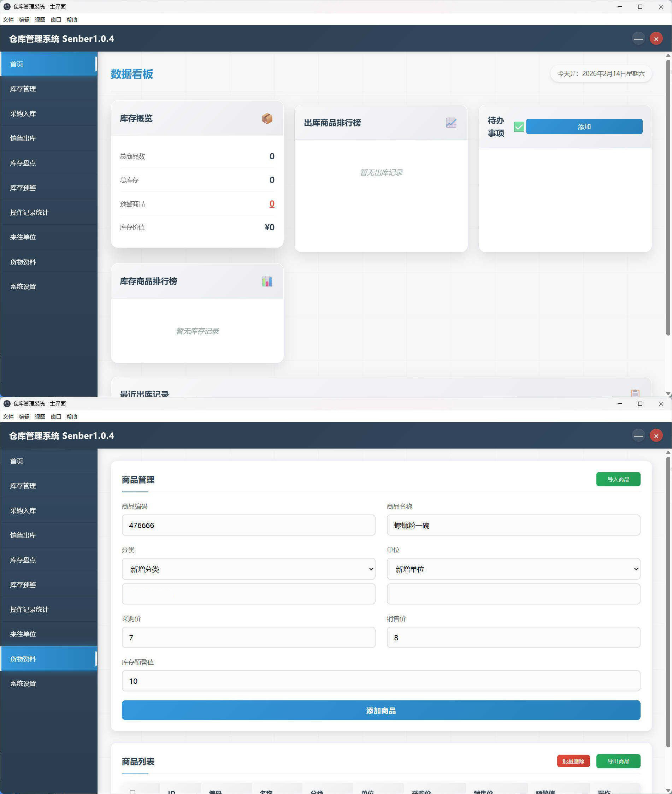
Task: Open the 分类 dropdown showing 新增分类
Action: point(248,569)
